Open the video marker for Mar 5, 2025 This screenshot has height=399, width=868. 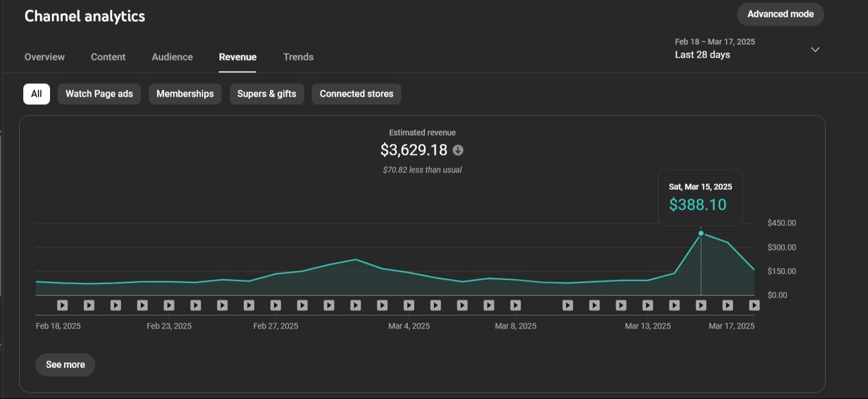coord(435,305)
